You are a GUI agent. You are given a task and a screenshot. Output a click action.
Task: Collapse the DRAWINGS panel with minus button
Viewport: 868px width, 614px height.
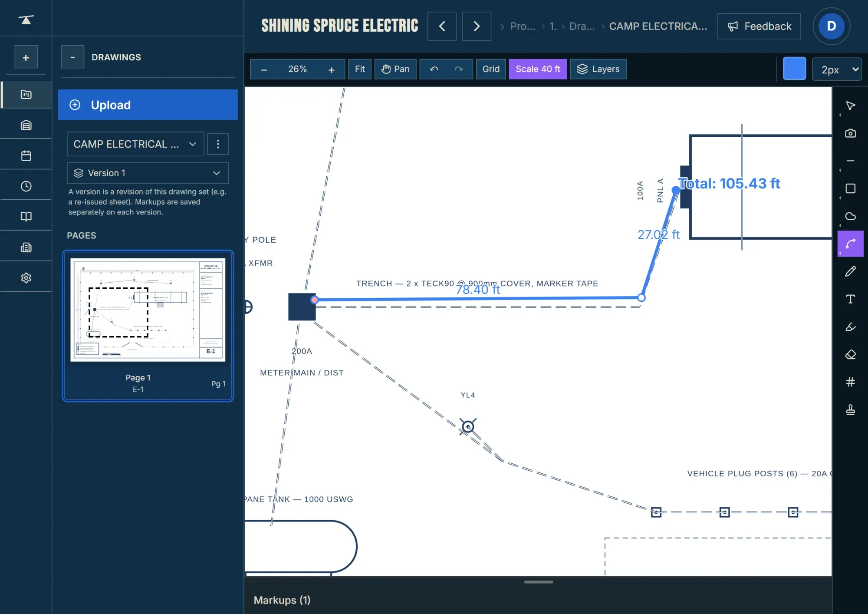pos(72,57)
